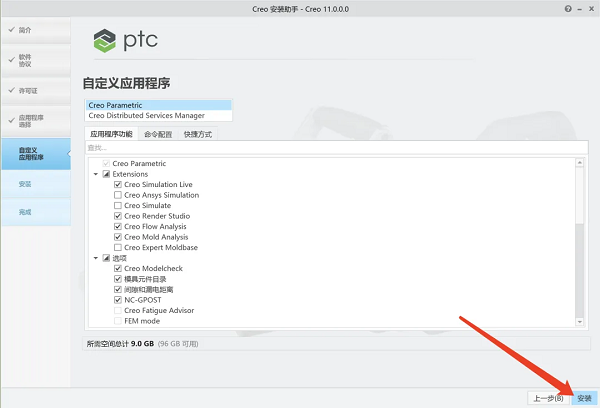Uncheck Creo Mold Analysis
The height and width of the screenshot is (408, 600).
pos(118,237)
